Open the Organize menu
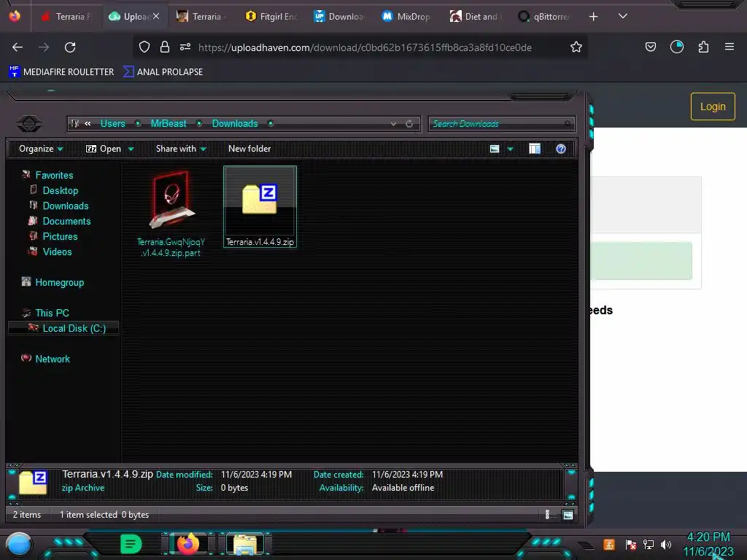Screen dimensions: 747x560 (41, 149)
